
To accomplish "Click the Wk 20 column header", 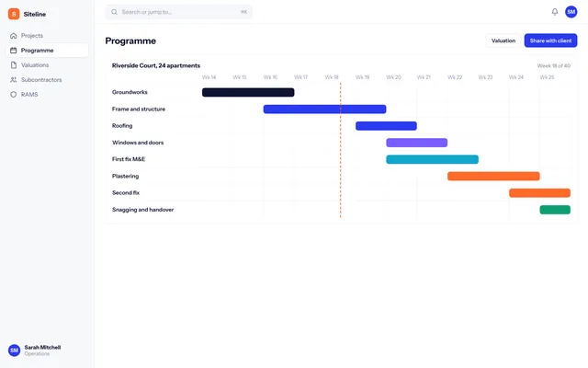I will pyautogui.click(x=393, y=77).
